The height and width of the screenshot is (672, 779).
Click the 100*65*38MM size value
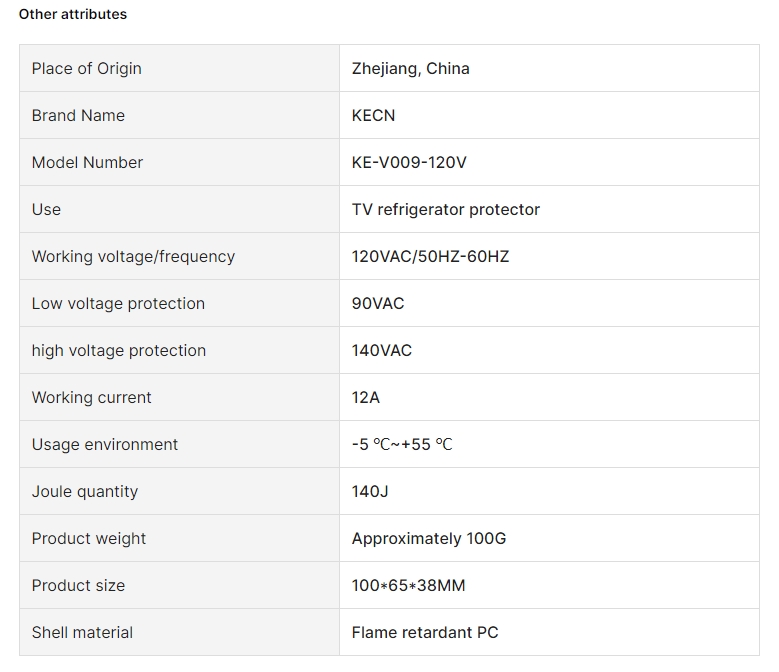[408, 586]
